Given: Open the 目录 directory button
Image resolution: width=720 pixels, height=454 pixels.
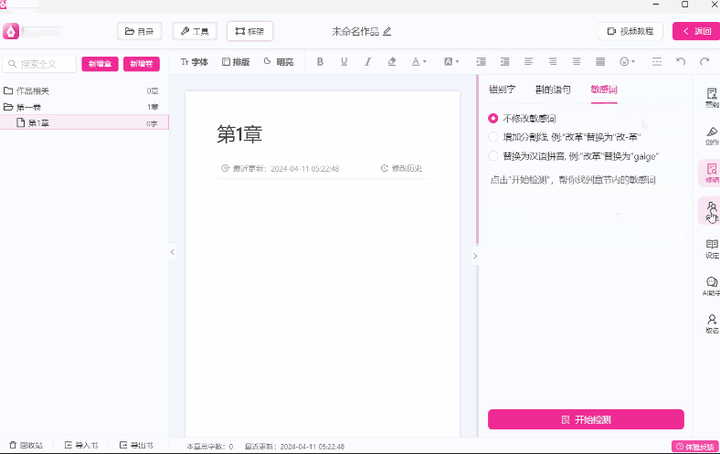Looking at the screenshot, I should pyautogui.click(x=139, y=31).
